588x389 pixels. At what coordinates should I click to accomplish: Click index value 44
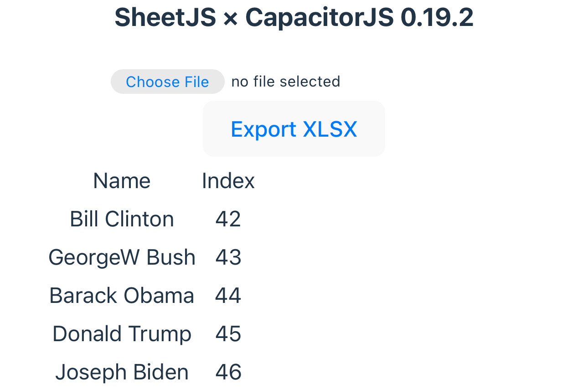(228, 296)
